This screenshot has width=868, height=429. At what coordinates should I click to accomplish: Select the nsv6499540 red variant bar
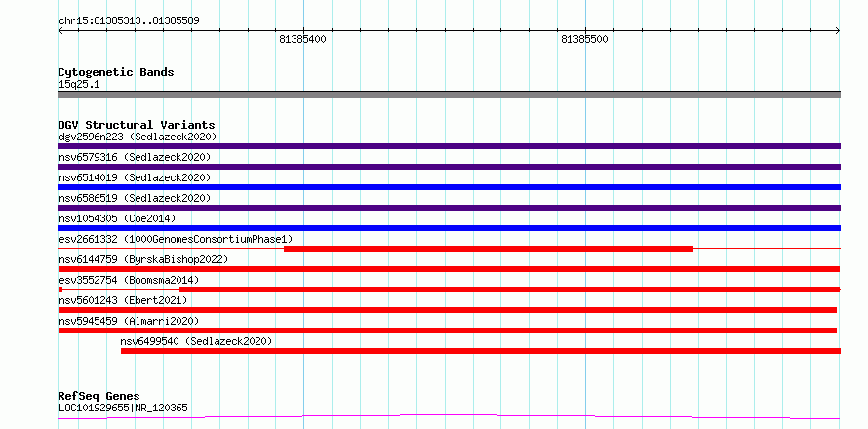click(x=481, y=351)
